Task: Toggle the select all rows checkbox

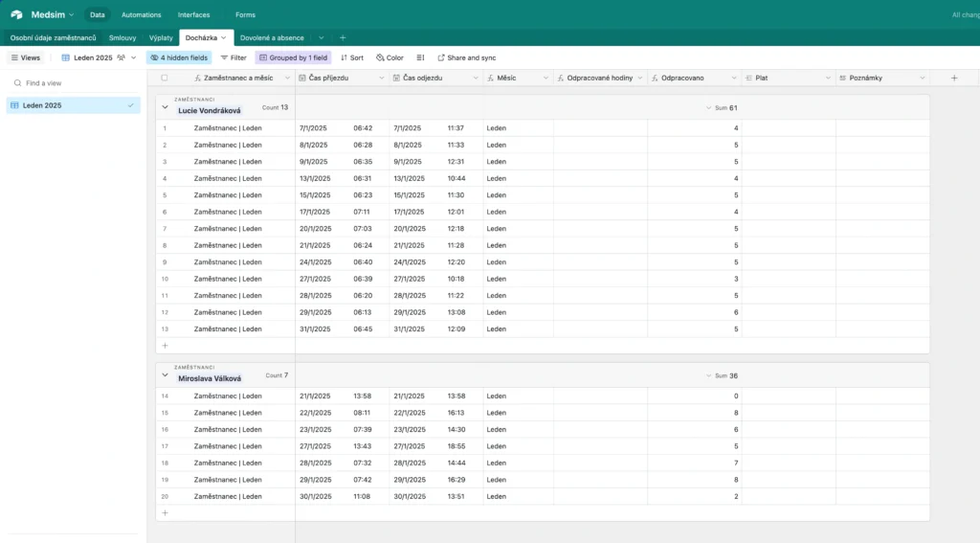Action: click(x=165, y=78)
